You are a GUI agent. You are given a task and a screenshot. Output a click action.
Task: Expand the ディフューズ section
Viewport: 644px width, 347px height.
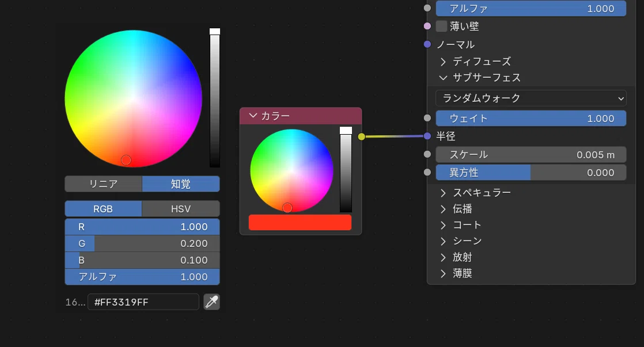tap(443, 62)
